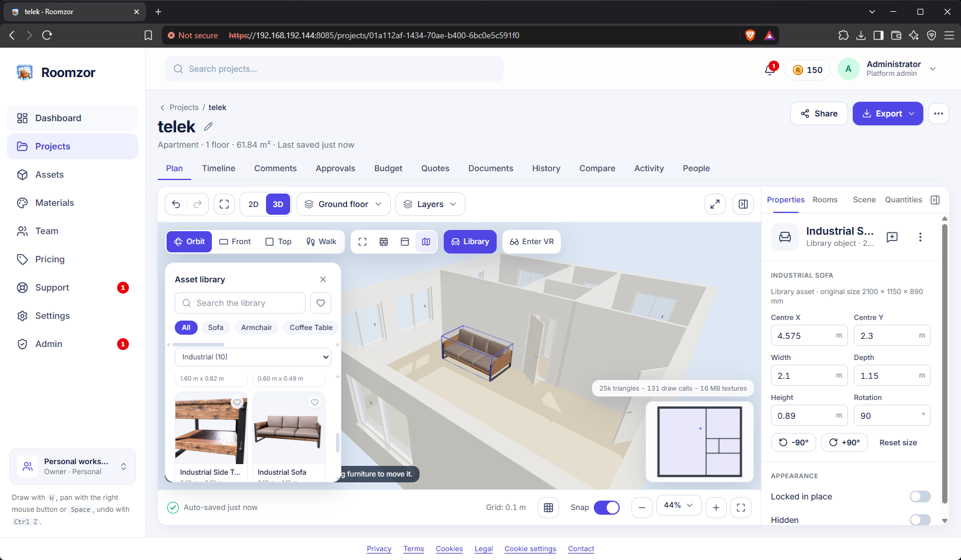This screenshot has height=560, width=961.
Task: Click pencil icon to rename telek
Action: 208,126
